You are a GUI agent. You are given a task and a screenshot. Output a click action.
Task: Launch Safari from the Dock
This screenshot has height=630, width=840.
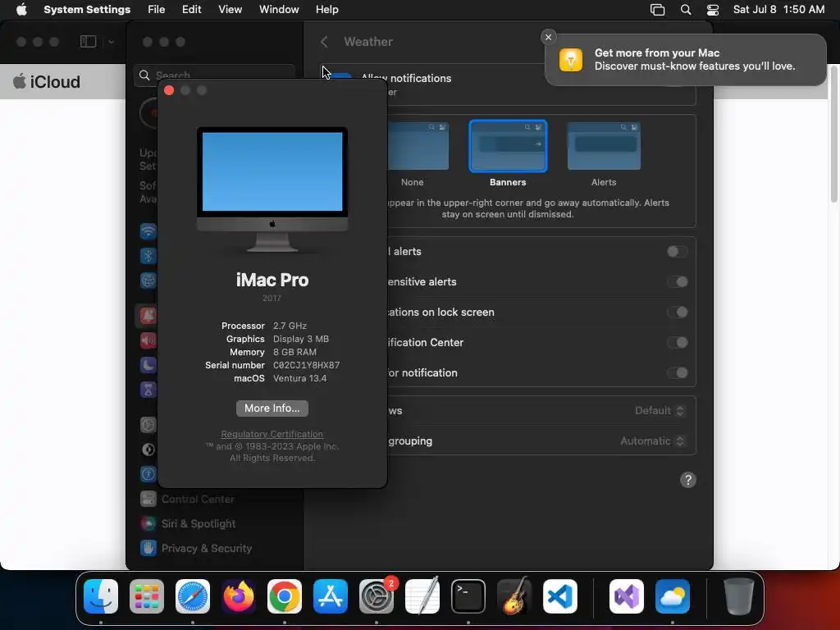coord(193,596)
